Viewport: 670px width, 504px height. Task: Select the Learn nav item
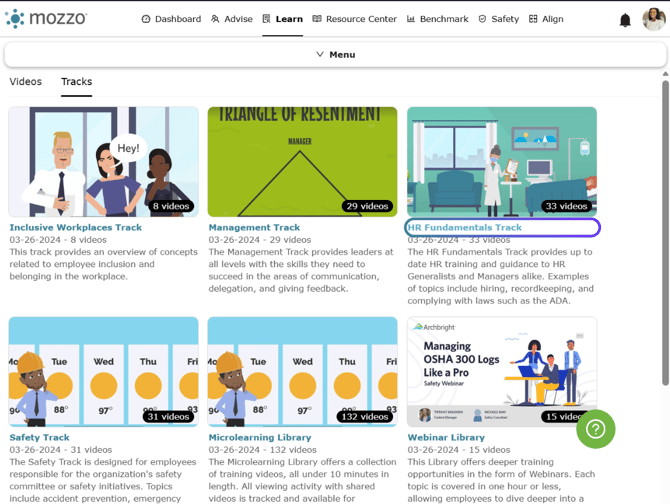[x=282, y=19]
